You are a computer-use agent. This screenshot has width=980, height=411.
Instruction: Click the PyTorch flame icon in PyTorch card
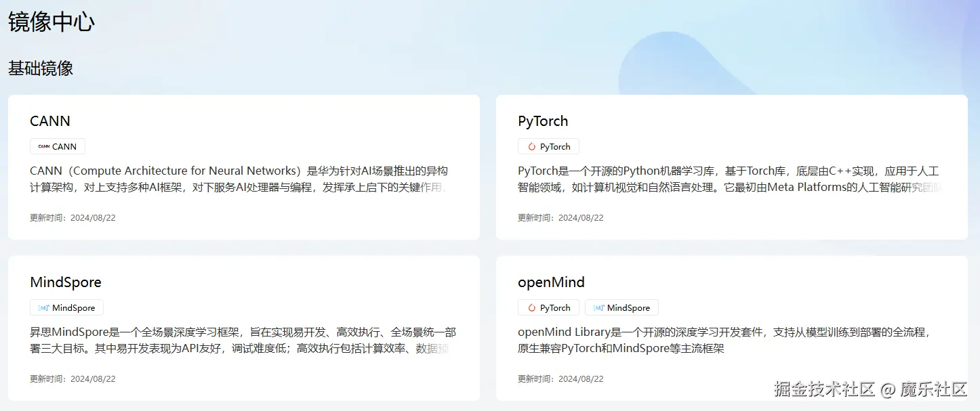click(531, 146)
